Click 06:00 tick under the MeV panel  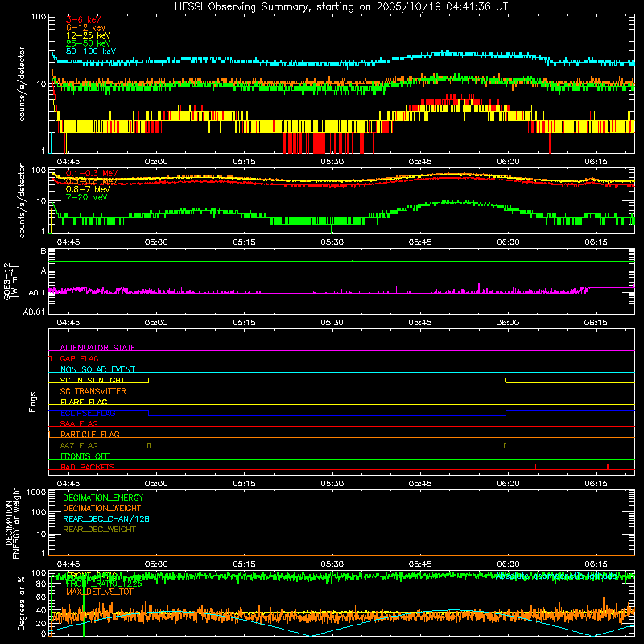(508, 242)
